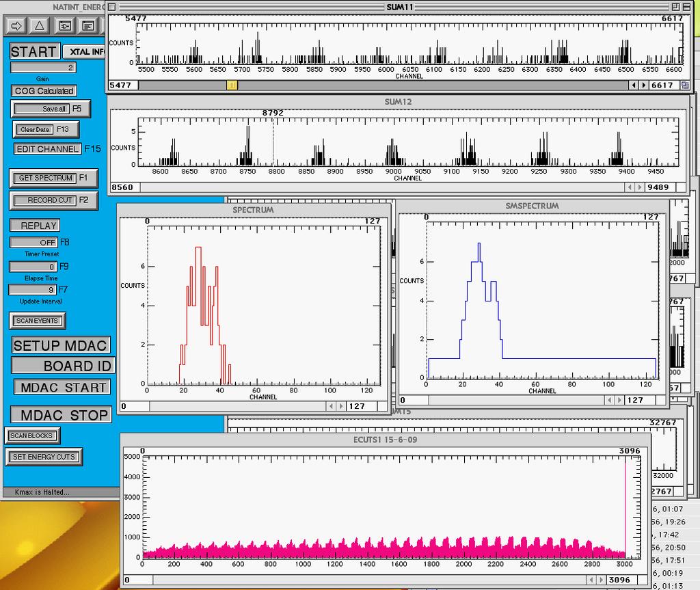
Task: Click the left scroll arrow in the ECUTS1 window
Action: point(591,580)
